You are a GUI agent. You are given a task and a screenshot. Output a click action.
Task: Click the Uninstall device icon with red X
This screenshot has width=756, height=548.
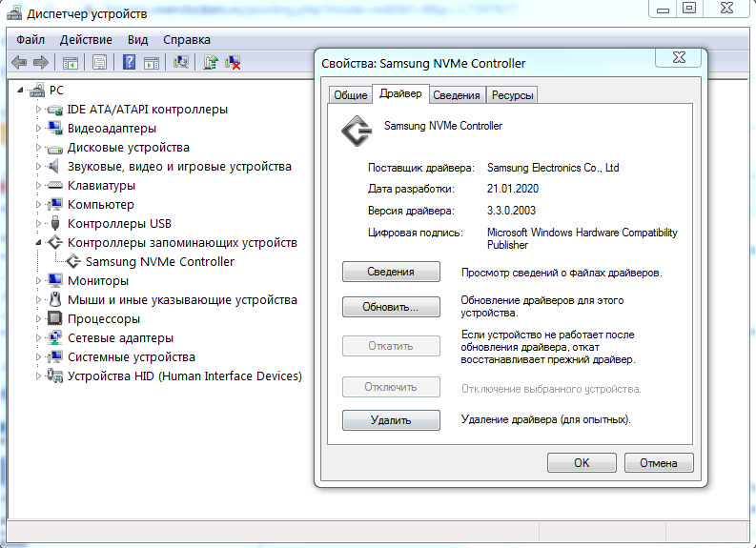[233, 62]
